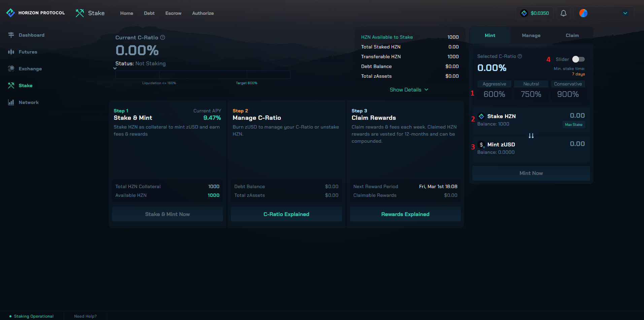This screenshot has height=320, width=644.
Task: Click the Mint Now button
Action: pos(531,173)
